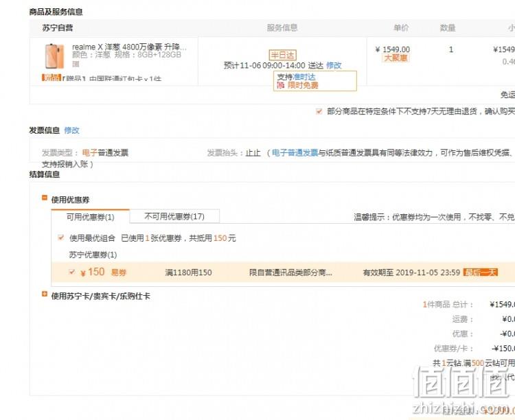This screenshot has width=515, height=420.
Task: Click the 大聚惠 price tag
Action: pos(396,58)
